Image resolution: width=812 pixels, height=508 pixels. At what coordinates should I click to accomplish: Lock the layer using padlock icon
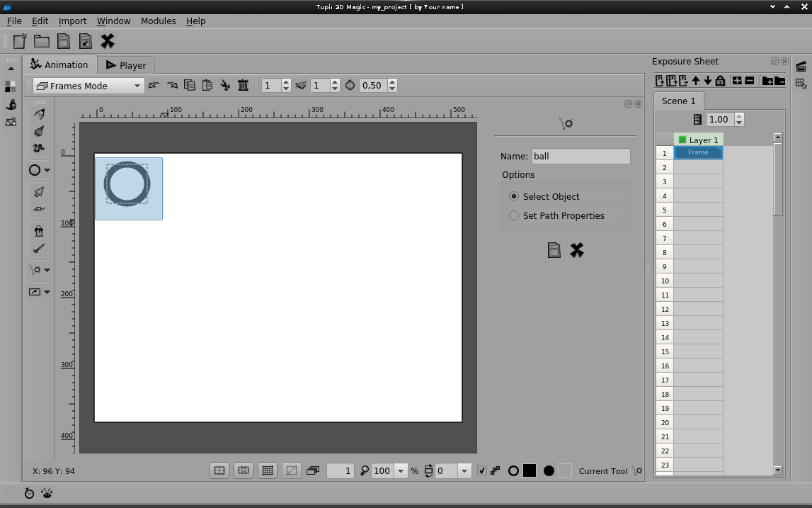(720, 81)
